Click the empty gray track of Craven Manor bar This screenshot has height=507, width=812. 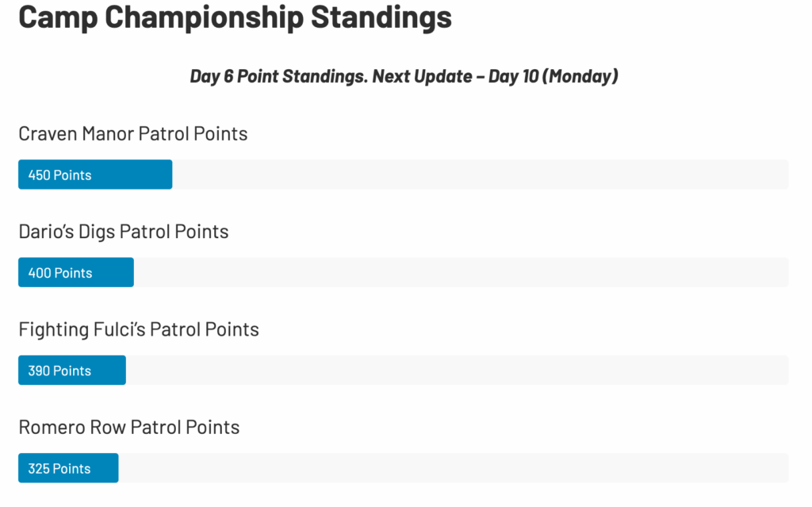pos(481,175)
